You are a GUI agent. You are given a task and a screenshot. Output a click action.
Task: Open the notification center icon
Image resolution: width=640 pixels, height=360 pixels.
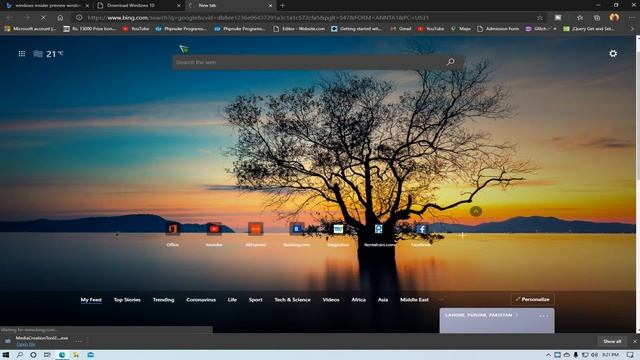tap(630, 355)
